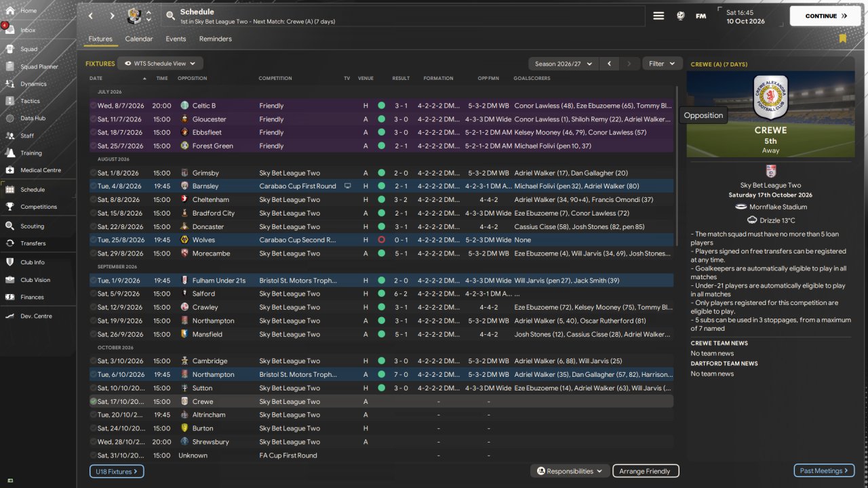Toggle the tick for Crewe fixture row
Screen dimensions: 868x488
point(94,401)
